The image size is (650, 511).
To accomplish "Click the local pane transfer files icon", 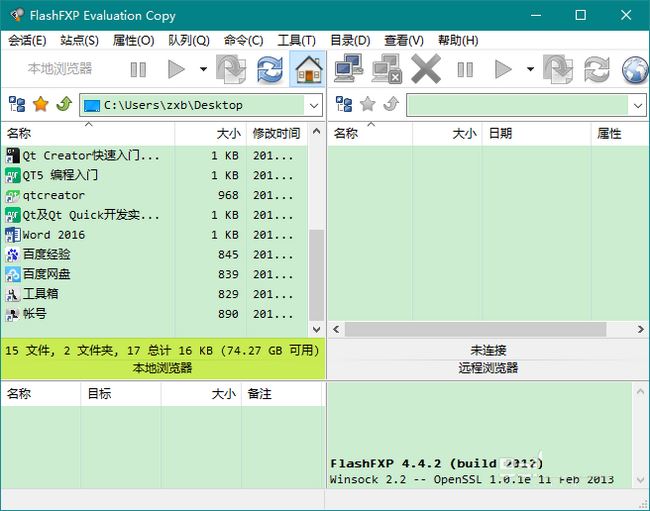I will (231, 69).
